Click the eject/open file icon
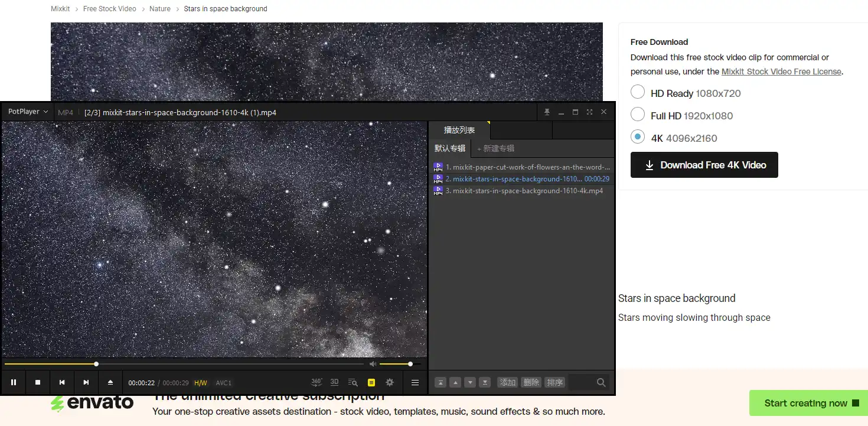This screenshot has width=868, height=426. pos(110,382)
